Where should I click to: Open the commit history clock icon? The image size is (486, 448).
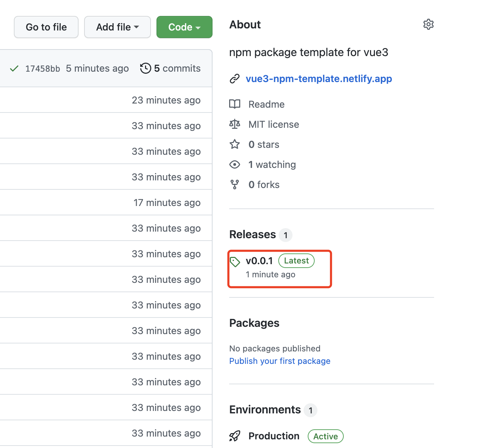click(145, 68)
